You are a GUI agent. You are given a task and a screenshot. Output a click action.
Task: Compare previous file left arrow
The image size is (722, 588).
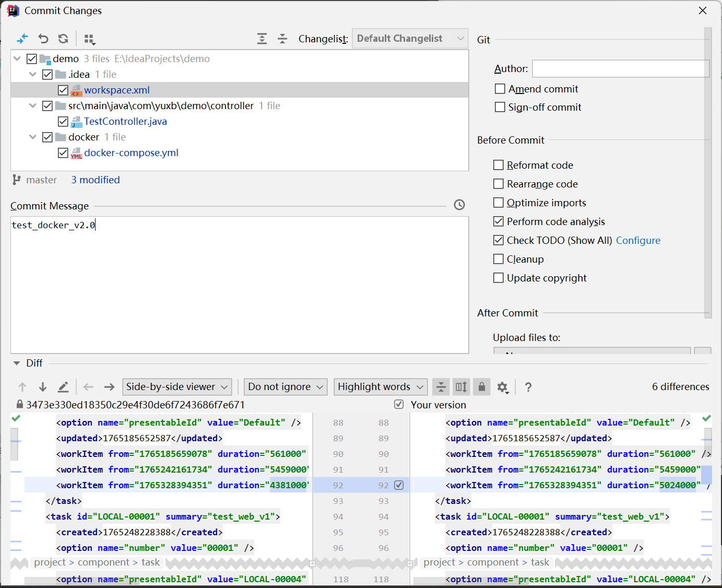tap(88, 387)
